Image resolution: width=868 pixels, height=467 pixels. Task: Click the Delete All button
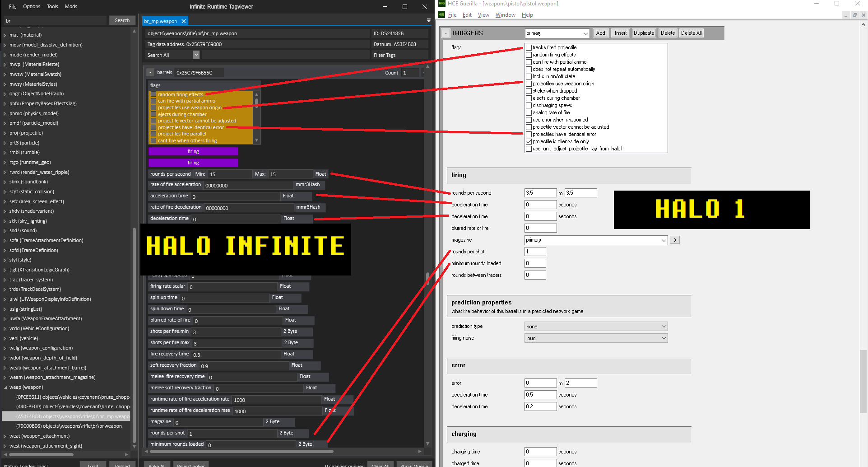[x=691, y=33]
